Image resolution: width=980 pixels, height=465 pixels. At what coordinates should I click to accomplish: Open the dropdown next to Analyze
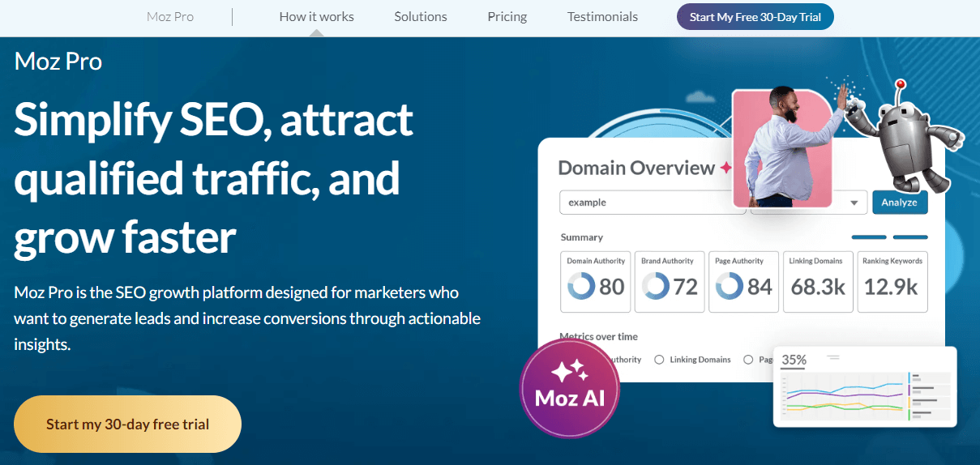pos(854,203)
